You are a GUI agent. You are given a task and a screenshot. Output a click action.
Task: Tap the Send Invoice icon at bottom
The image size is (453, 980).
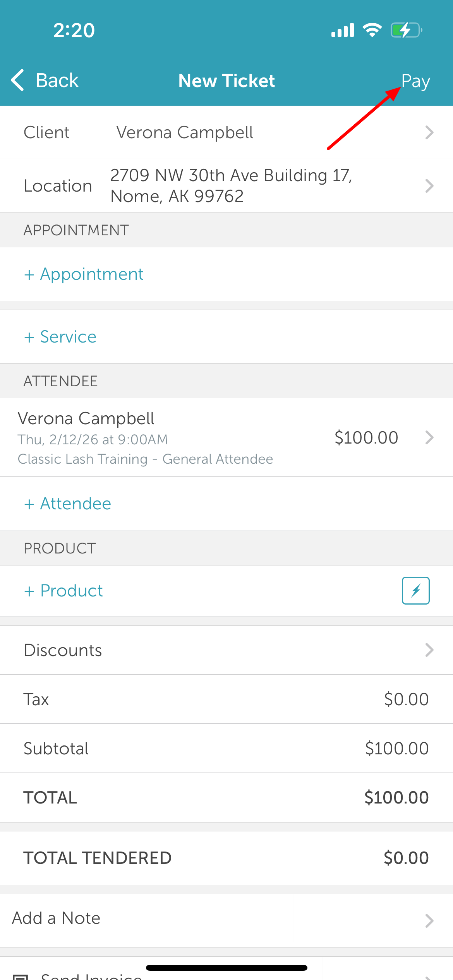[x=20, y=976]
